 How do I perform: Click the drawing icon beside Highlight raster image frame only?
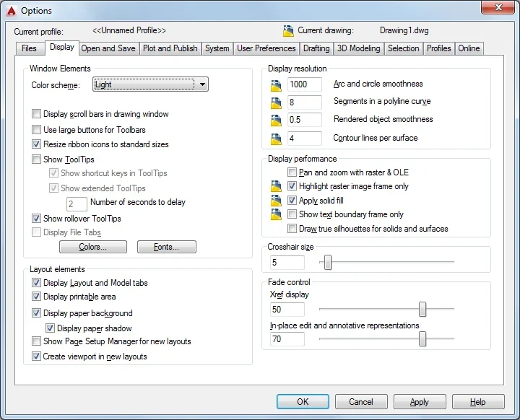276,186
